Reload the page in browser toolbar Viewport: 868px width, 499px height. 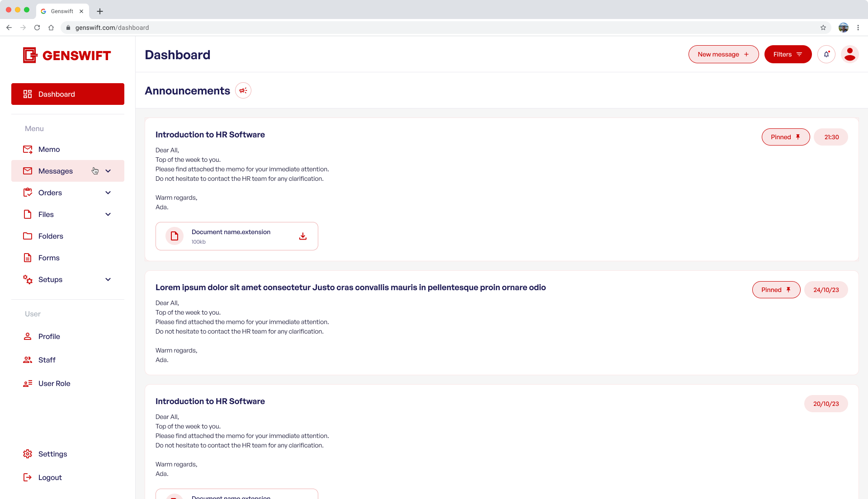tap(37, 28)
